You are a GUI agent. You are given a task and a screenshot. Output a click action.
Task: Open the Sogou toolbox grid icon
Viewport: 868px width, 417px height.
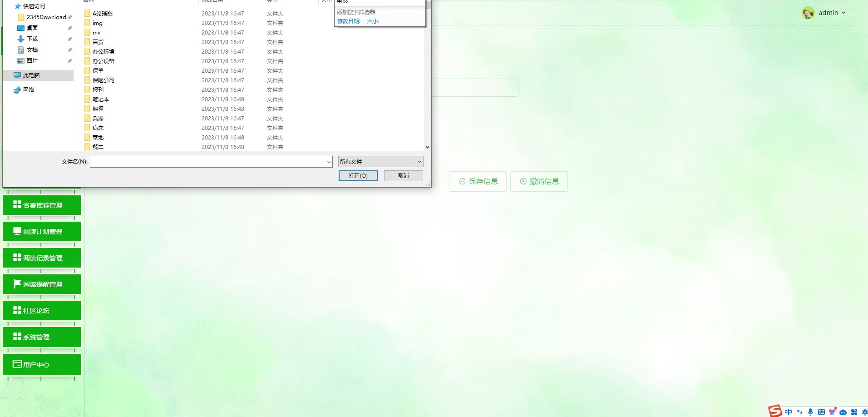854,412
